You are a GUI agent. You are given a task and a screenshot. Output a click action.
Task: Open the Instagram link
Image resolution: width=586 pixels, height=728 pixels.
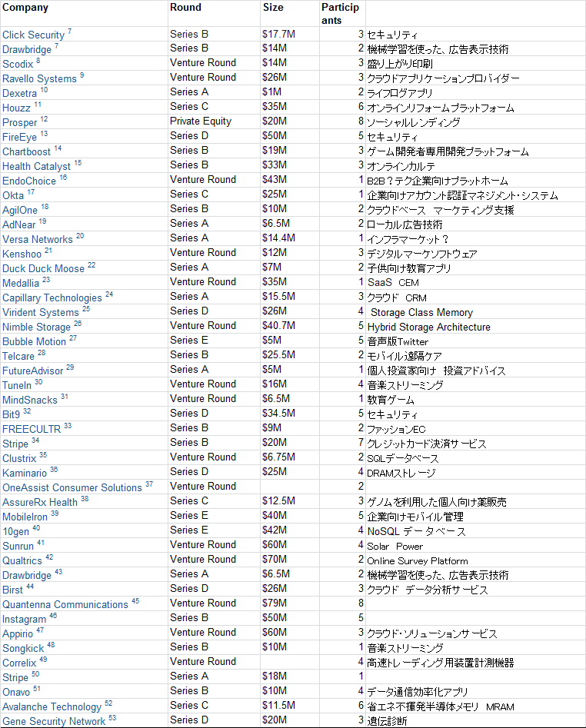(x=24, y=620)
